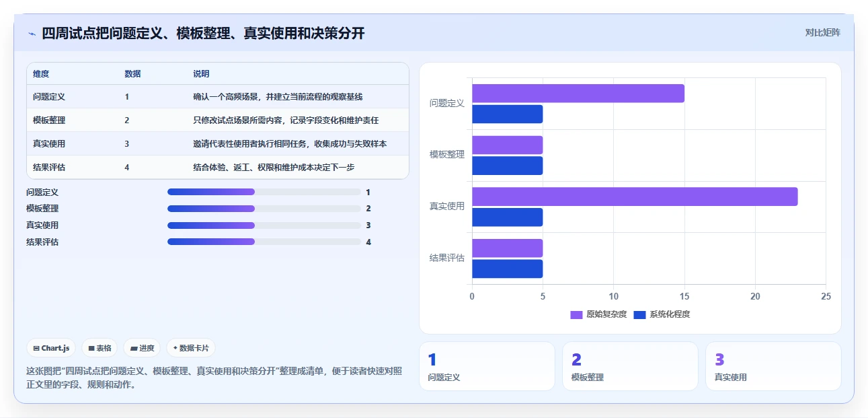868x418 pixels.
Task: Click the description starting 结合体验、返工
Action: click(274, 168)
